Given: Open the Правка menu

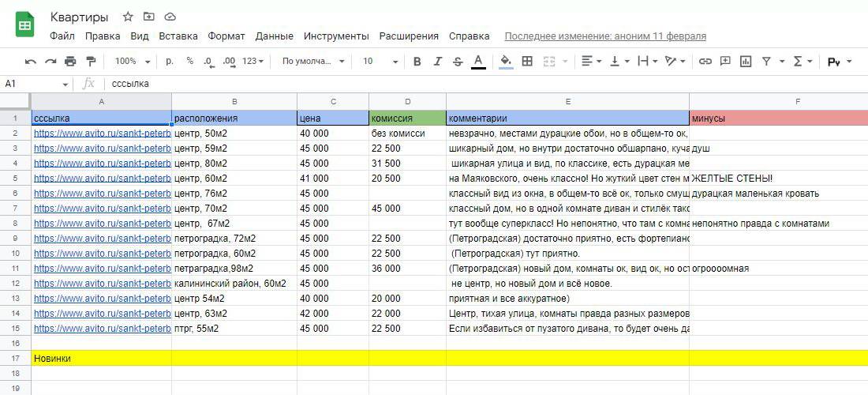Looking at the screenshot, I should coord(103,36).
